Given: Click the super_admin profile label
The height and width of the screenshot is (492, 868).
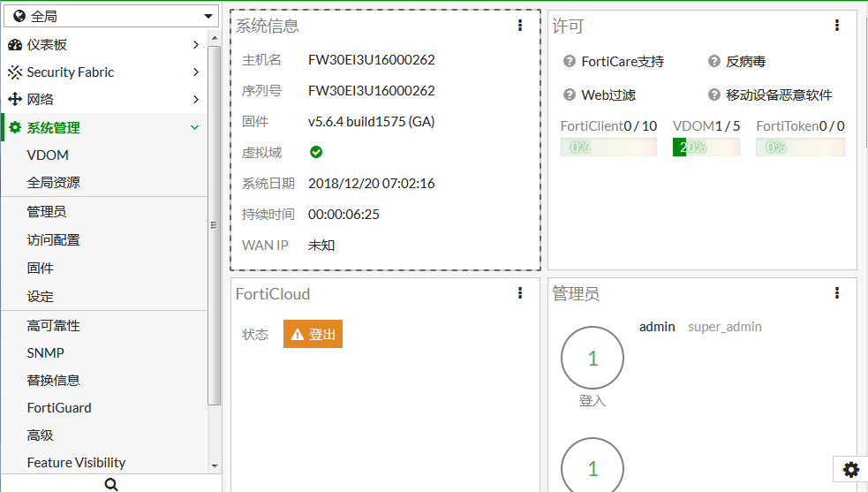Looking at the screenshot, I should pos(725,327).
